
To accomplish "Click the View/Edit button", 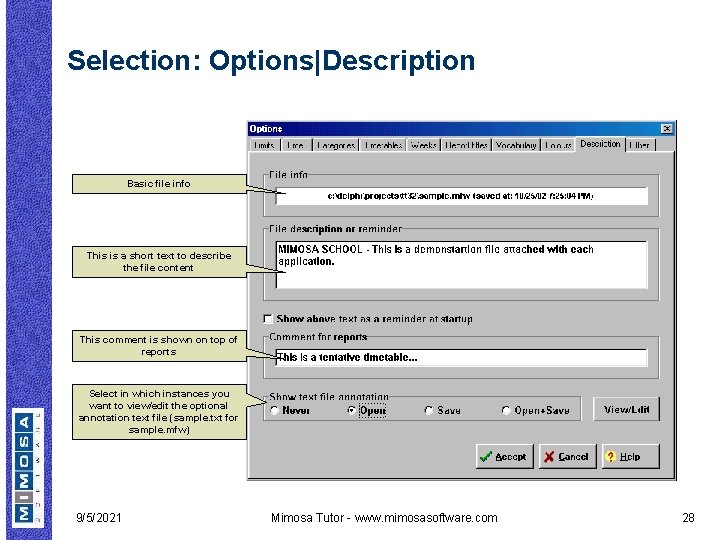I will click(x=626, y=409).
